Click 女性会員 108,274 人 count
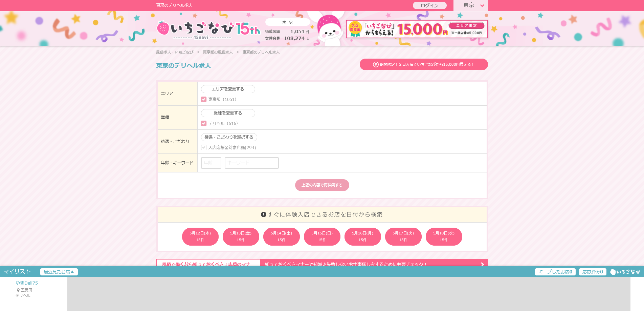The height and width of the screenshot is (311, 644). 288,38
